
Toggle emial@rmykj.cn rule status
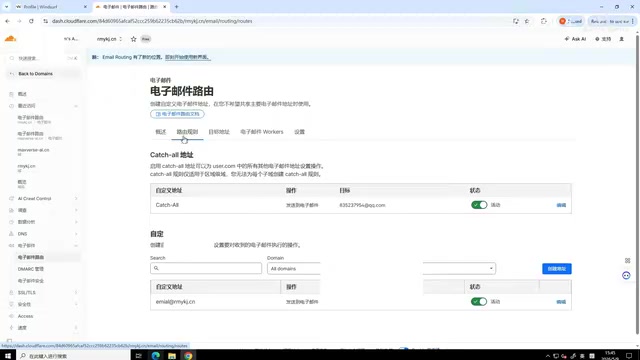point(479,302)
